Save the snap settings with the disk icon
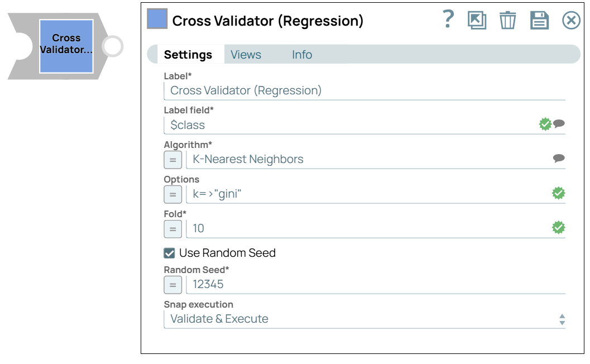 (x=539, y=20)
